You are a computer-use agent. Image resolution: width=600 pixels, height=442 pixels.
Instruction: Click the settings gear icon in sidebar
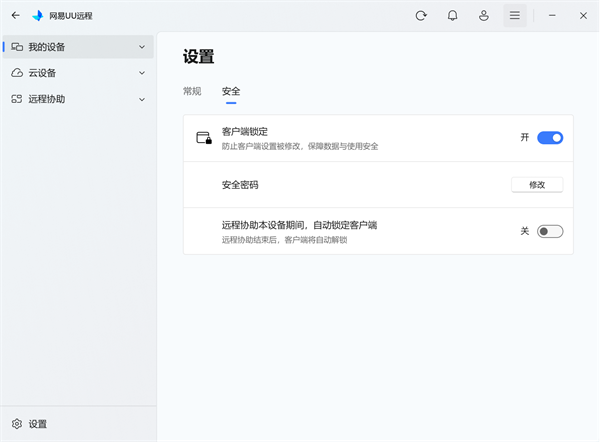17,424
